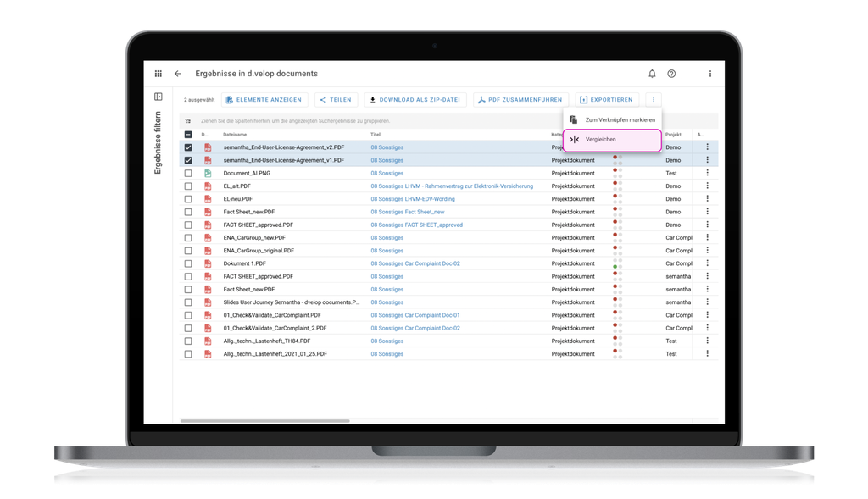Click the 2 ausgewählt selection count
Image resolution: width=868 pixels, height=499 pixels.
pos(199,100)
